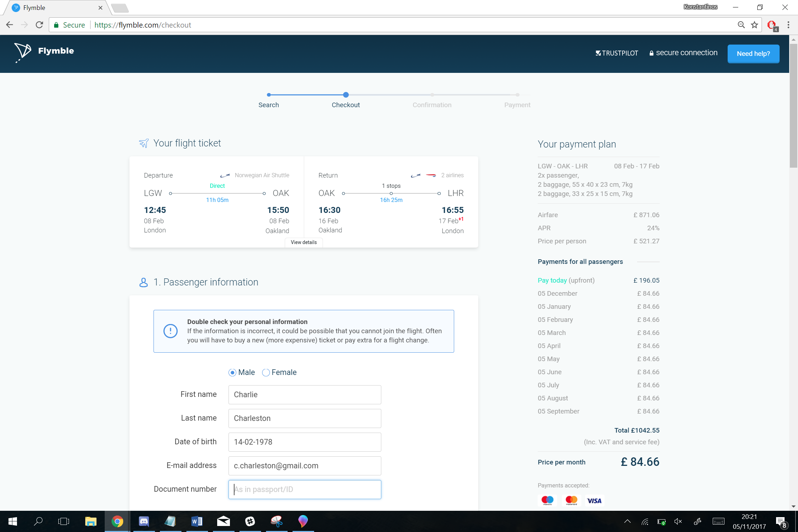
Task: Select the Confirmation step label
Action: coord(432,105)
